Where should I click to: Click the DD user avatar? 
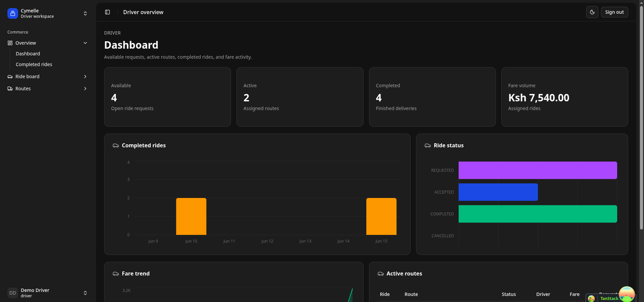(13, 293)
